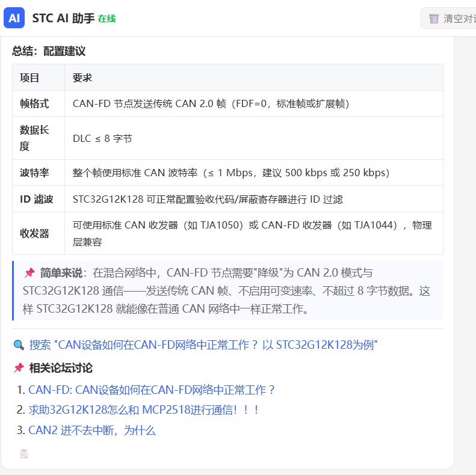Click the blue AI assistant logo icon
This screenshot has height=475, width=476.
pos(14,18)
